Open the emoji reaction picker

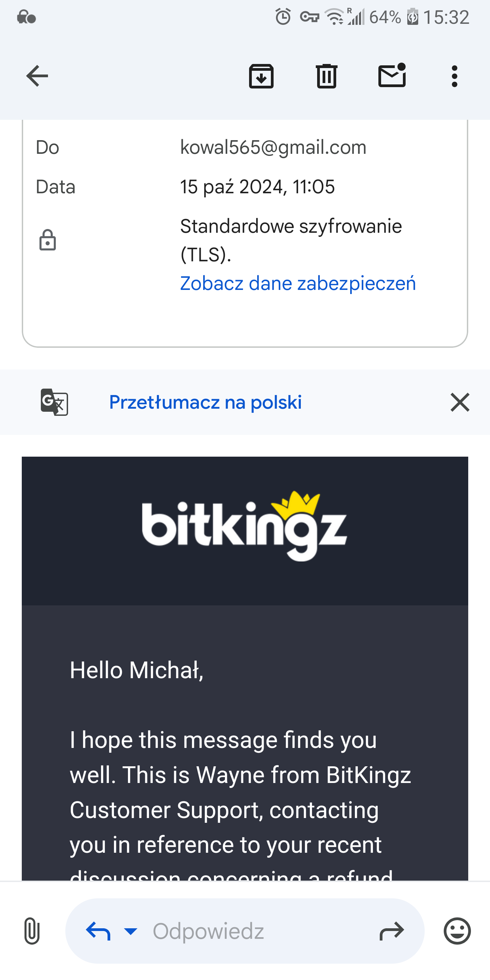(x=457, y=931)
